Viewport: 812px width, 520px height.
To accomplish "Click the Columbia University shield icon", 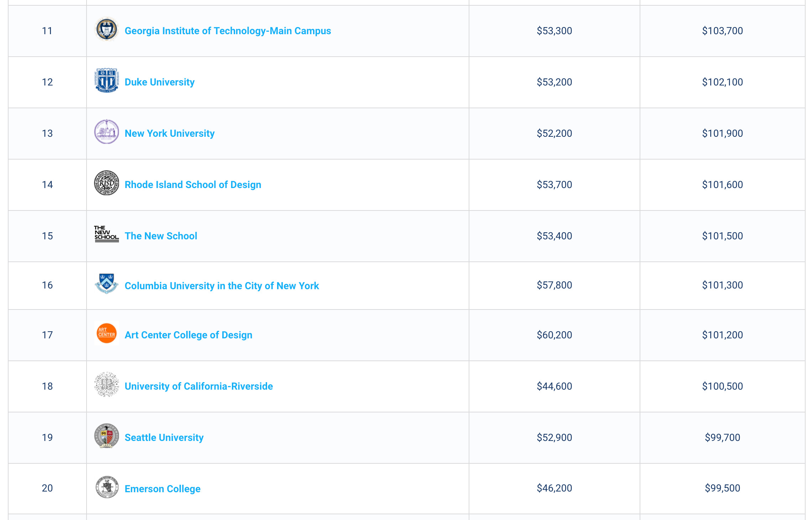I will pyautogui.click(x=106, y=284).
